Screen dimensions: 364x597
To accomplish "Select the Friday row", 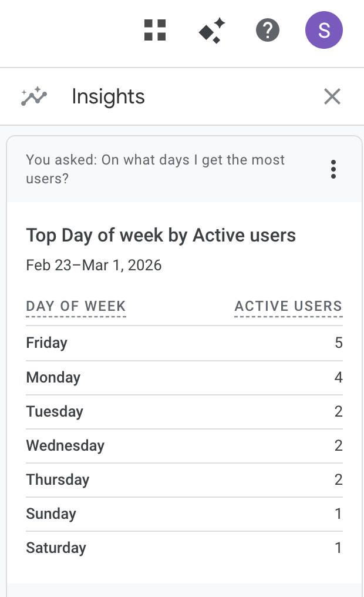I will point(47,343).
